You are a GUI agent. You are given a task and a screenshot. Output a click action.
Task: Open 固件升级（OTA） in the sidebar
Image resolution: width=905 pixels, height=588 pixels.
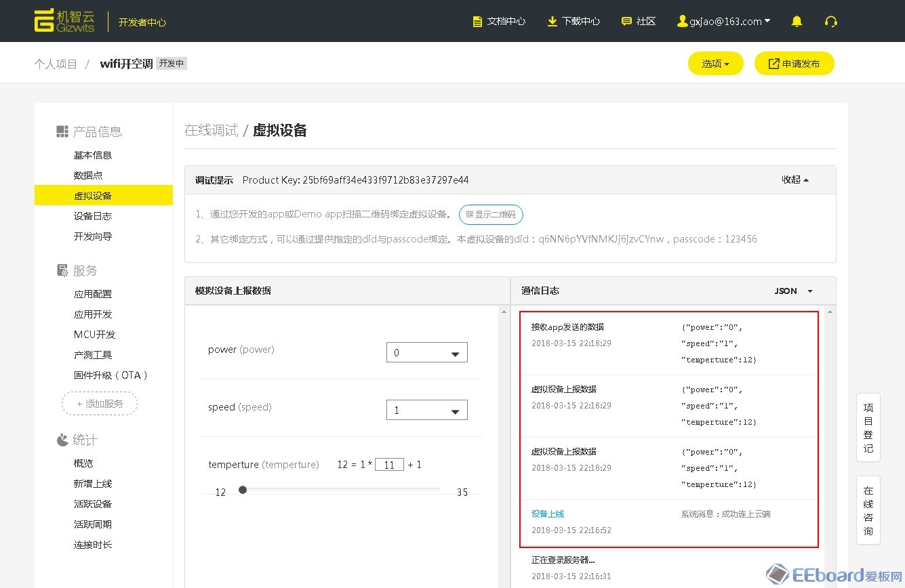(111, 375)
